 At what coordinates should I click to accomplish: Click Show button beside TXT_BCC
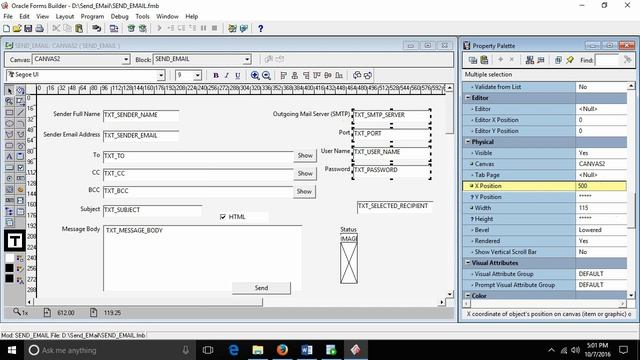point(304,191)
